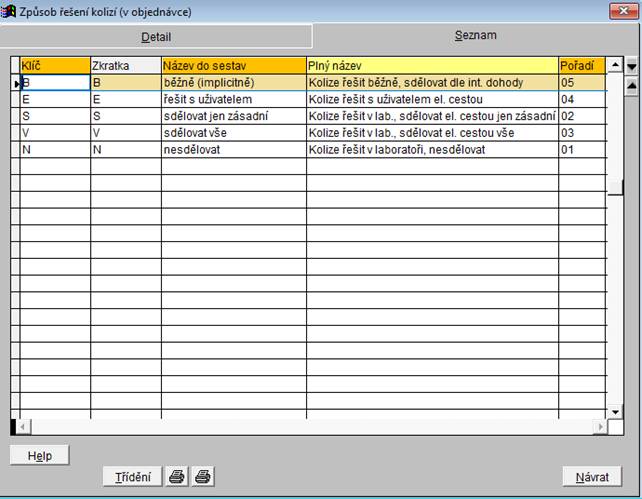Open the Help button

click(x=40, y=455)
